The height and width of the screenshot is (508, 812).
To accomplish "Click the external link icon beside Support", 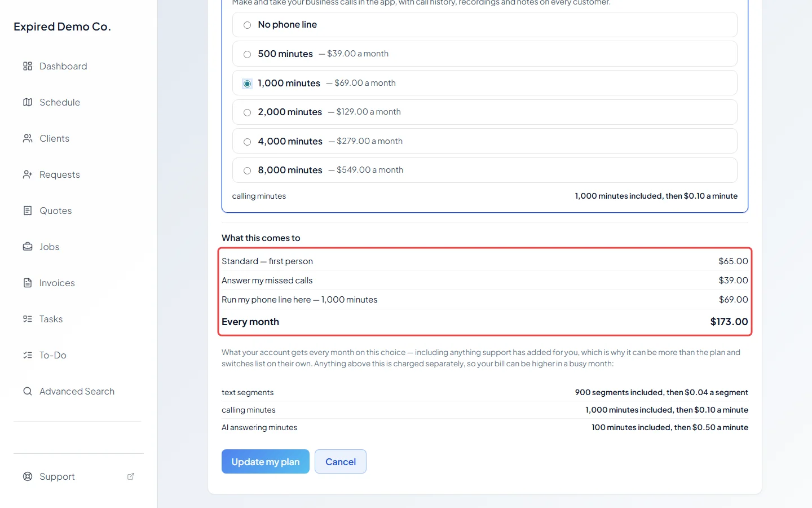I will pyautogui.click(x=131, y=476).
